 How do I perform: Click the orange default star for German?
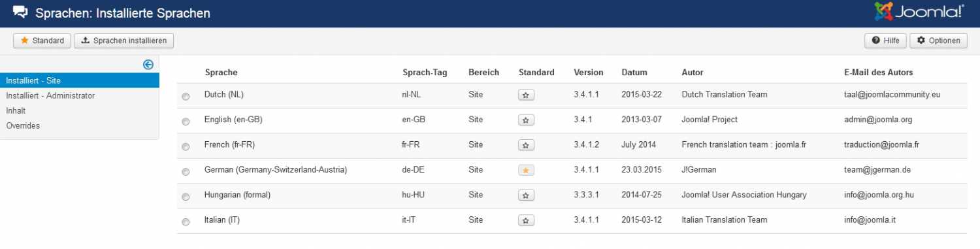coord(527,170)
